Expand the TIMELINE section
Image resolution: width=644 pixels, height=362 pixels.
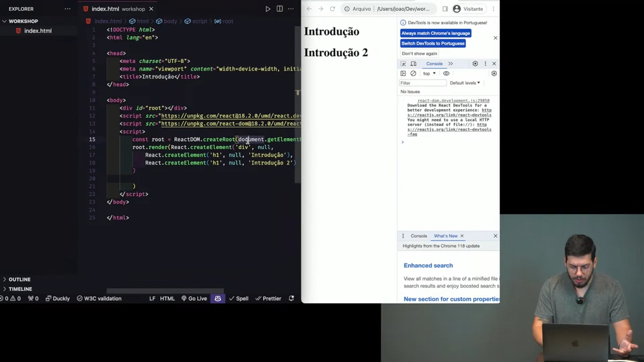coord(20,289)
